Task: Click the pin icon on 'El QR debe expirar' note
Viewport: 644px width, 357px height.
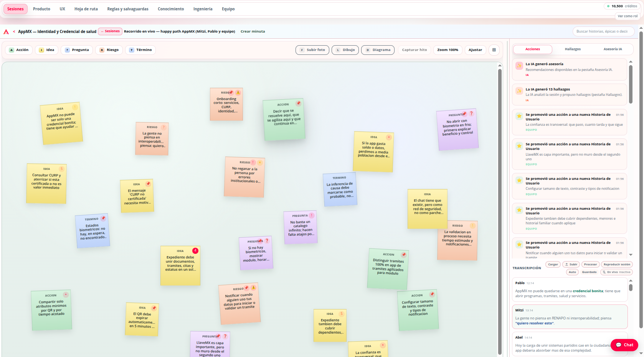Action: pos(154,308)
